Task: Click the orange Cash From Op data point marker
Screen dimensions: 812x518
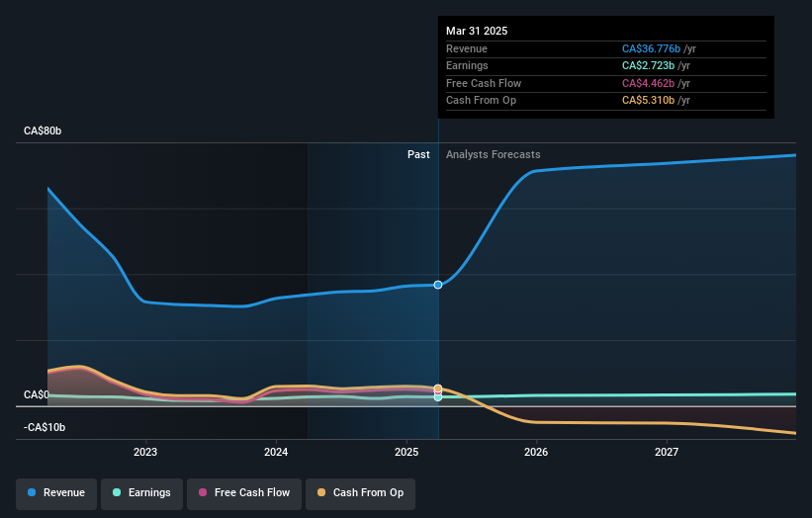Action: tap(438, 388)
